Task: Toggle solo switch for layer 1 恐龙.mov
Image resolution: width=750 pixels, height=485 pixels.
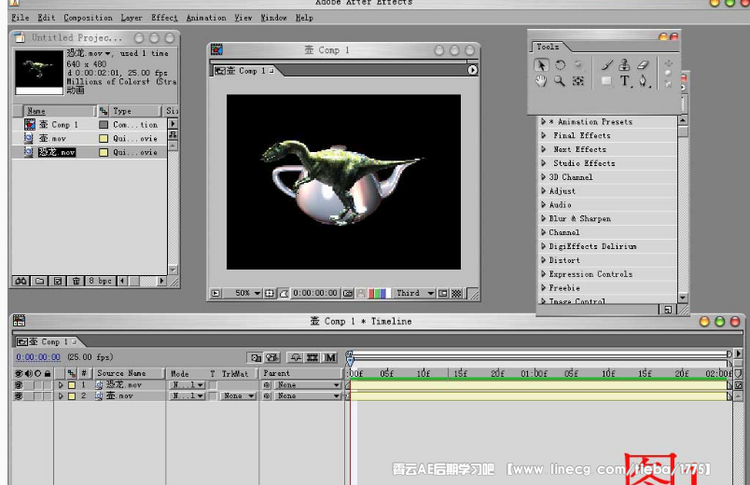Action: coord(38,385)
